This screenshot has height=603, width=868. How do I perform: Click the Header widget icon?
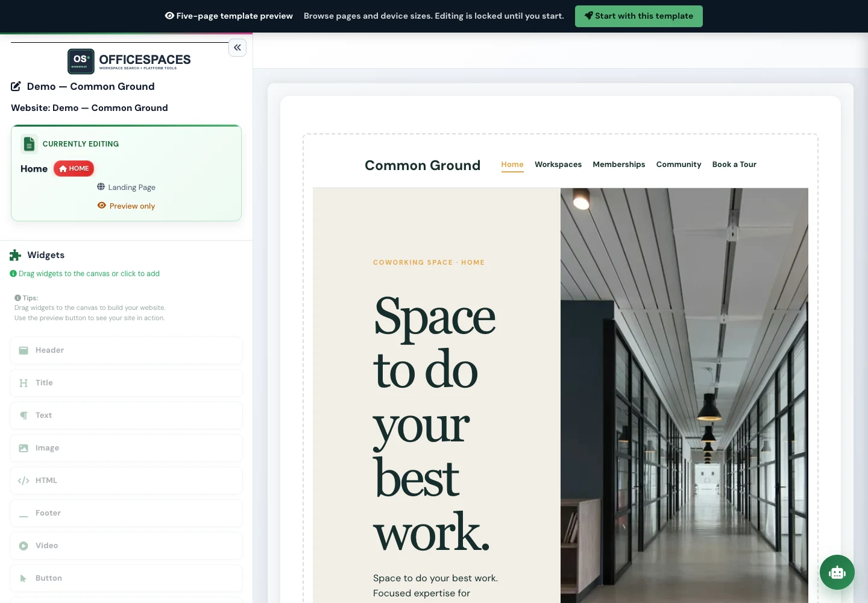pos(24,350)
